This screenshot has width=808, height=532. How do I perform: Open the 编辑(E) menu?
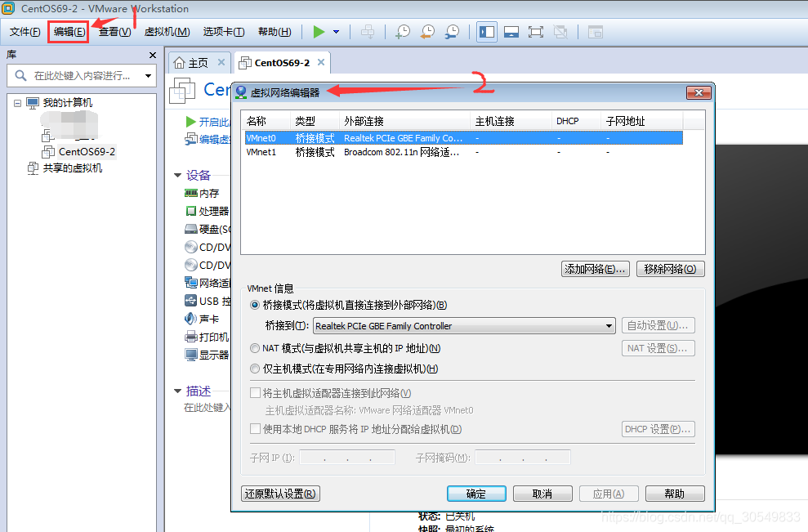69,32
